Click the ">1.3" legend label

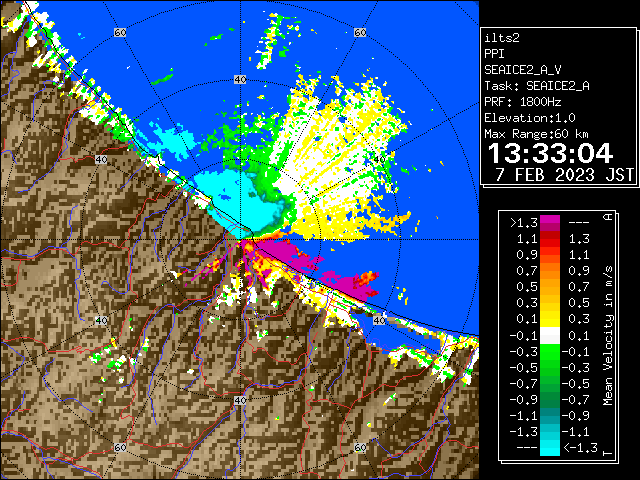[x=524, y=223]
